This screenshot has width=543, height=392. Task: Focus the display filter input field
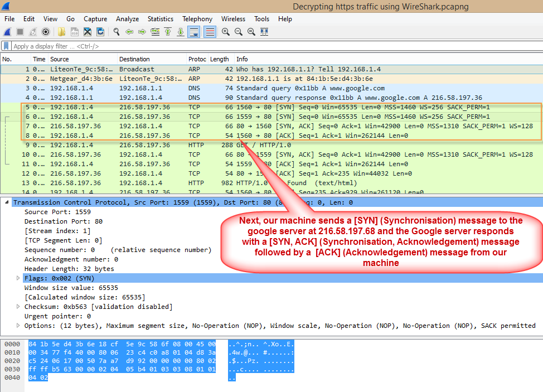coord(277,46)
